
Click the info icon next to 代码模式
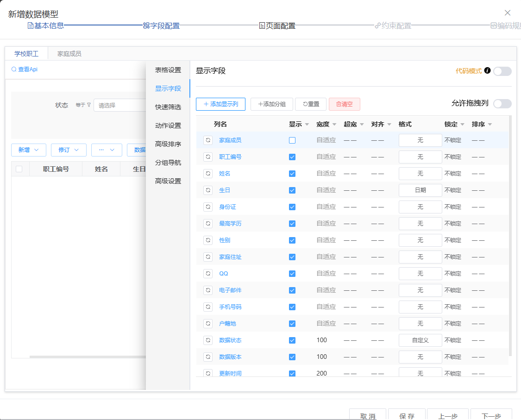[487, 71]
